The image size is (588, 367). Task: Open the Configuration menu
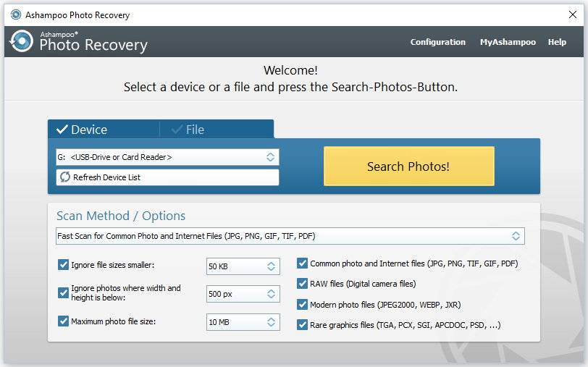pos(437,42)
